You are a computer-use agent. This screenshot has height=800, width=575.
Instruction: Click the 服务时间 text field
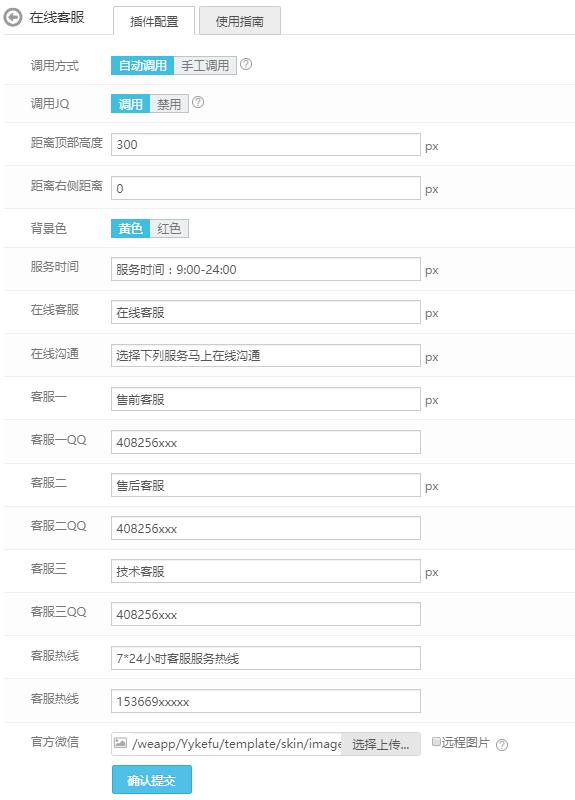click(x=266, y=269)
